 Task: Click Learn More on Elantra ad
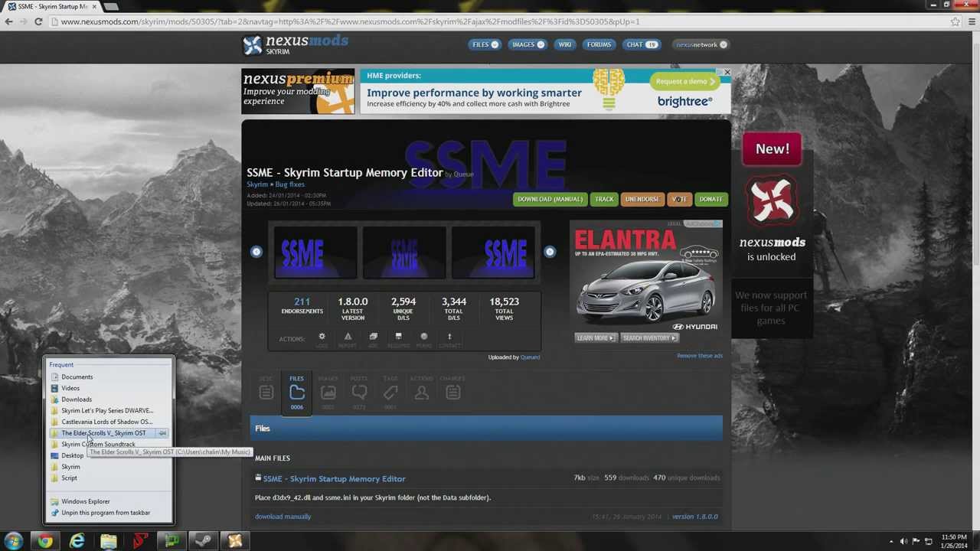click(595, 337)
